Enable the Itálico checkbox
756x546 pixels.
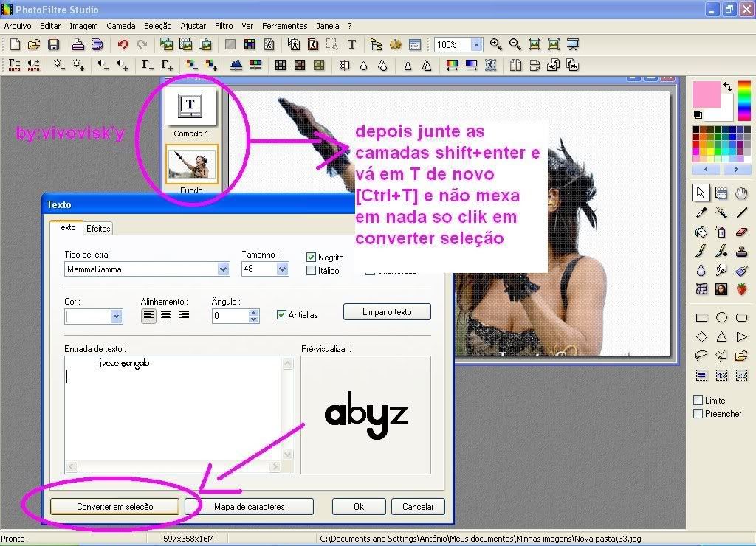coord(312,271)
